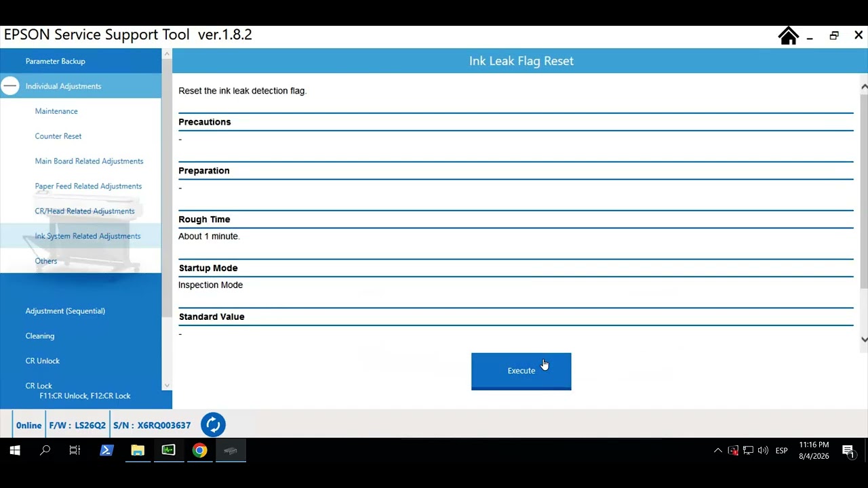The width and height of the screenshot is (868, 488).
Task: Click the Online status indicator
Action: pyautogui.click(x=28, y=426)
